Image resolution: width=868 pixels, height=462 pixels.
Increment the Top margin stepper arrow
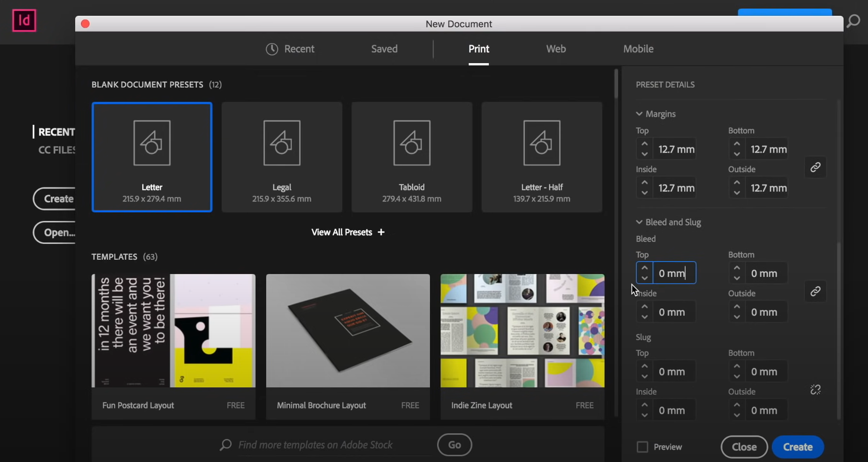644,144
